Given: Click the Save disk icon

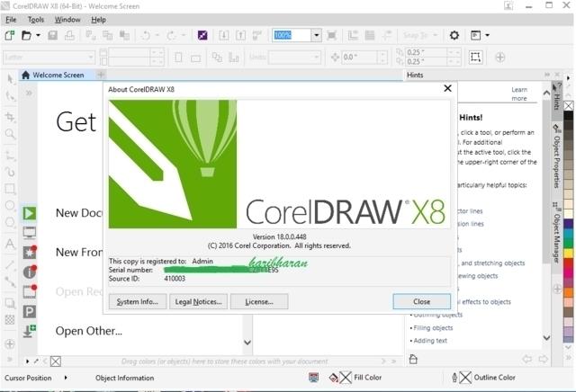Looking at the screenshot, I should [52, 35].
